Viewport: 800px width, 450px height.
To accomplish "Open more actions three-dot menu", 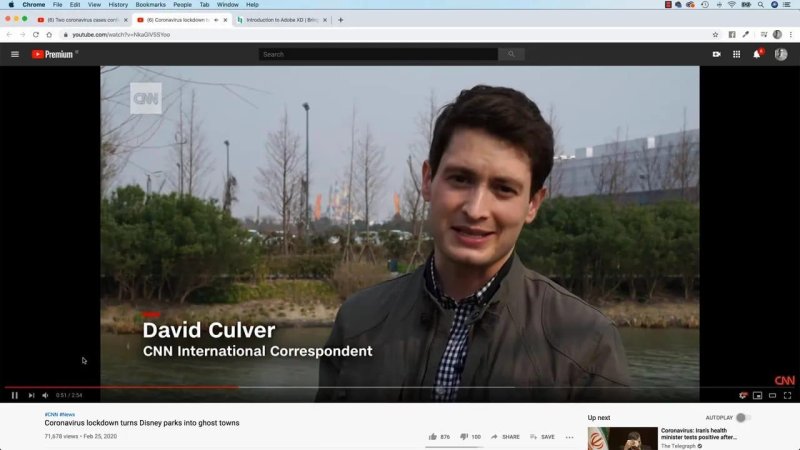I will coord(569,437).
